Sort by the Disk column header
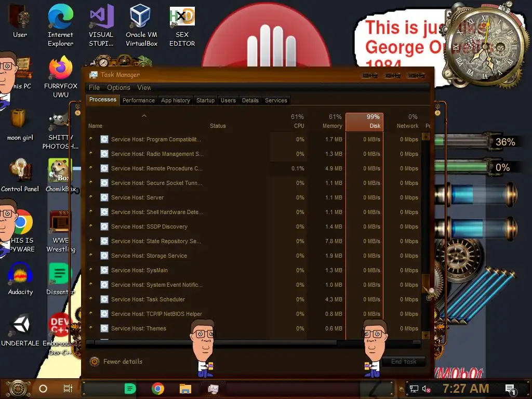The width and height of the screenshot is (532, 399). pyautogui.click(x=364, y=122)
